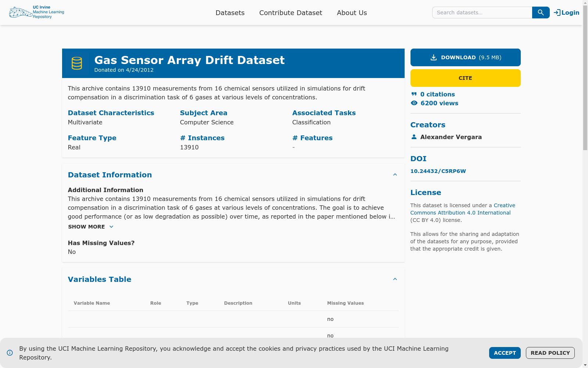Image resolution: width=588 pixels, height=368 pixels.
Task: Accept the cookie policy
Action: (x=505, y=353)
